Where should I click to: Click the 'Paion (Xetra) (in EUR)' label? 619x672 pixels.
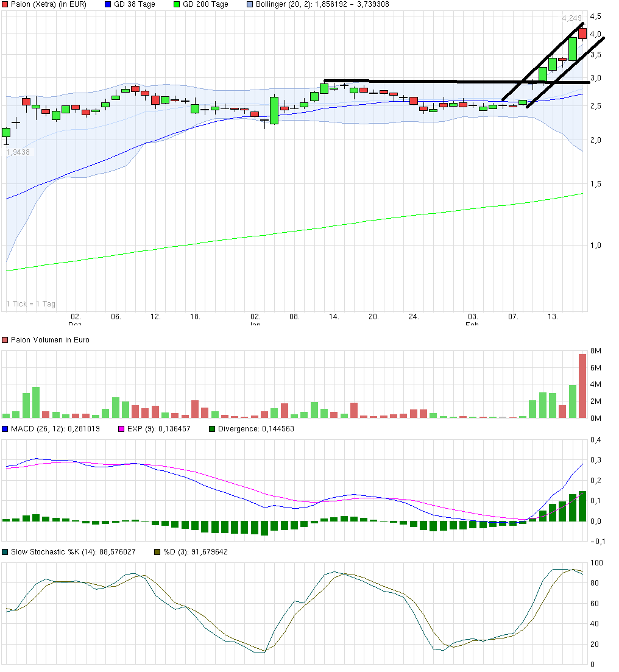point(49,4)
